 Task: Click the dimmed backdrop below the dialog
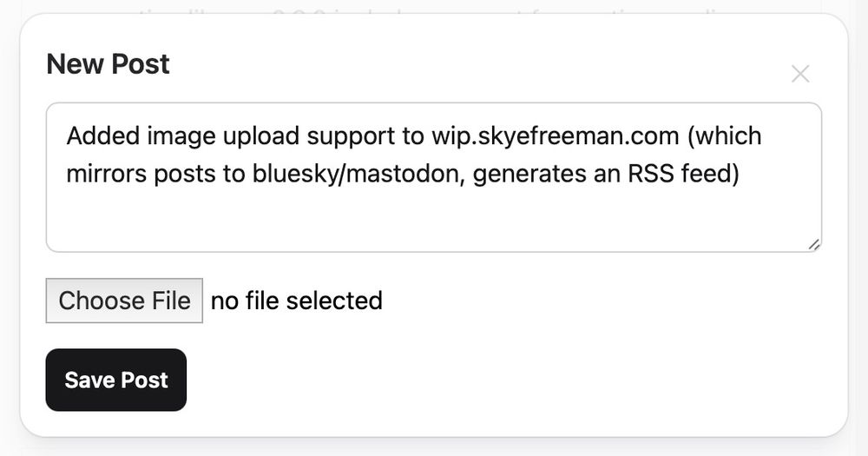[x=434, y=447]
